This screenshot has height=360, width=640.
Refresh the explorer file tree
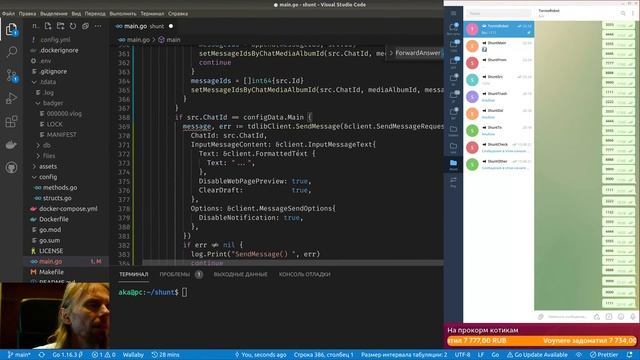[73, 26]
